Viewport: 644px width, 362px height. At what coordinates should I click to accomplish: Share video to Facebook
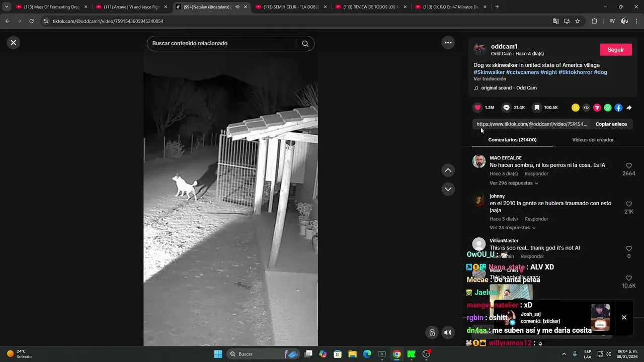pos(618,108)
